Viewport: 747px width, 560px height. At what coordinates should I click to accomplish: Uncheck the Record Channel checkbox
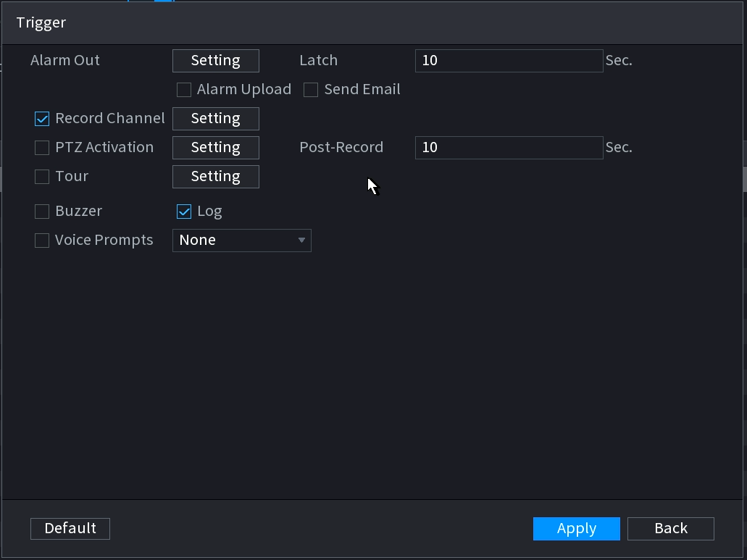click(x=42, y=119)
